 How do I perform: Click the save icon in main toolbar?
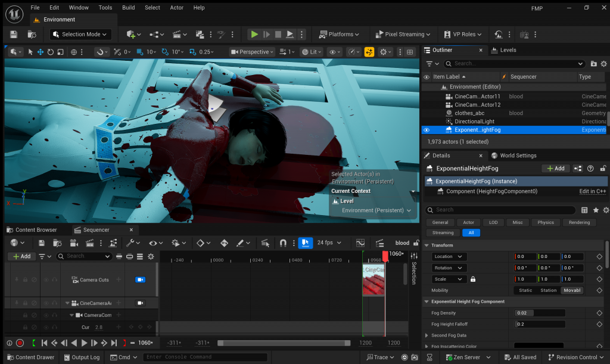pos(14,35)
